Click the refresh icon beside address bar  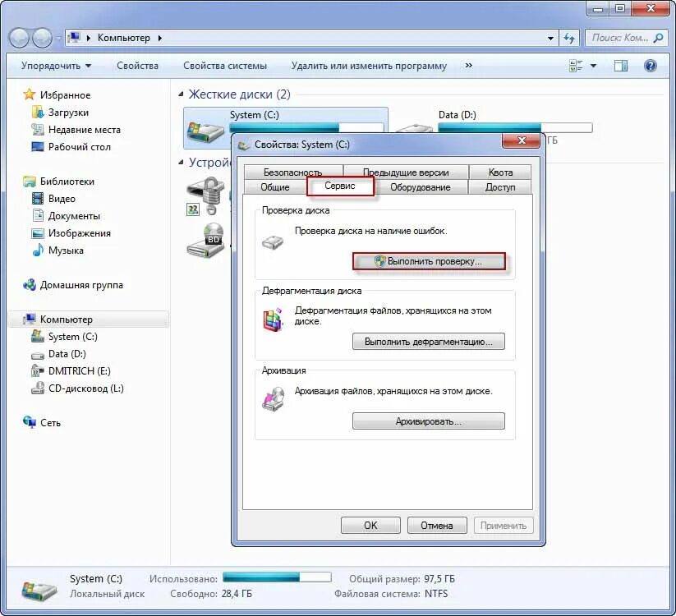569,38
